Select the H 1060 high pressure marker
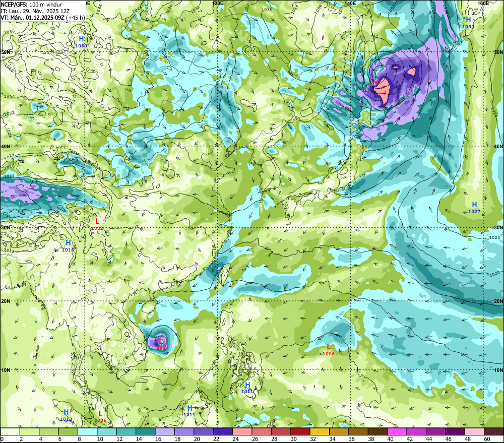 (81, 42)
